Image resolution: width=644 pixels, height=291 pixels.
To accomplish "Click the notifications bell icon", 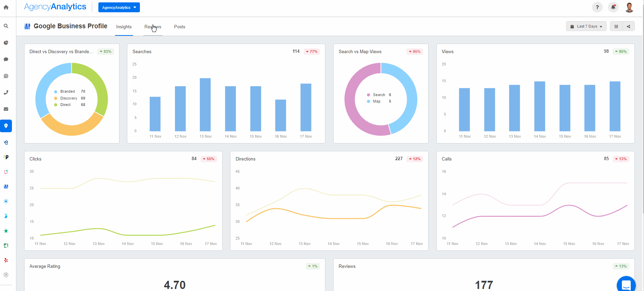I will (613, 7).
